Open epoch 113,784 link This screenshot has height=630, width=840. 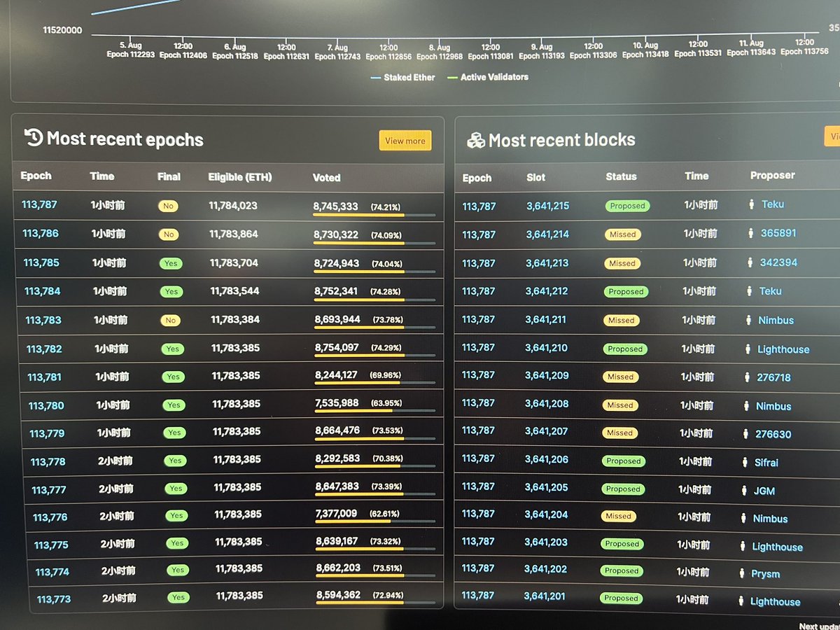[43, 291]
